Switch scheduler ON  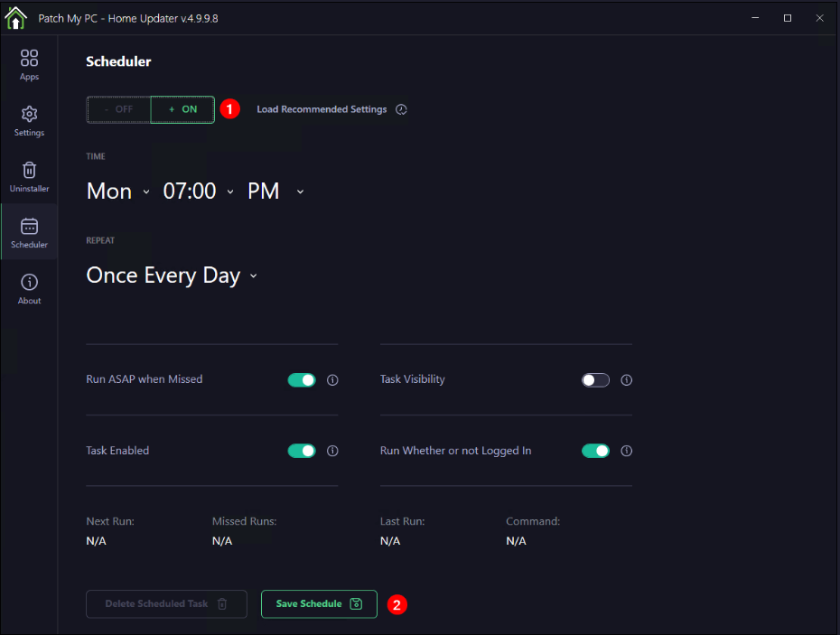coord(182,109)
